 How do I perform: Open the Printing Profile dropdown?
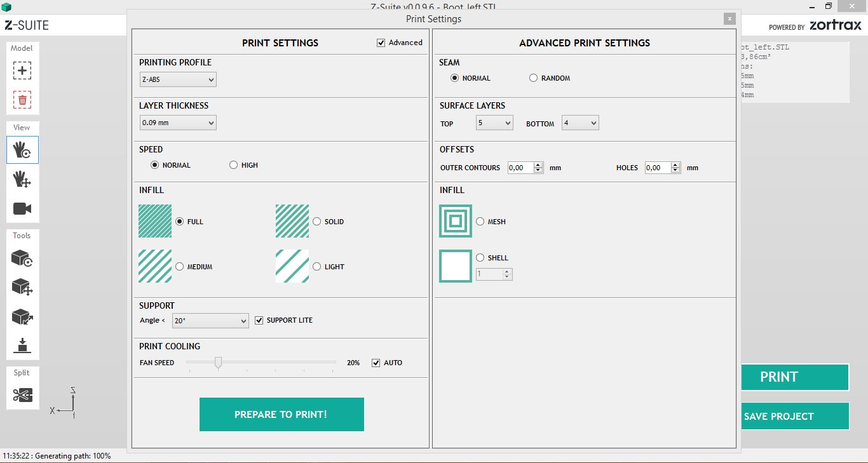[178, 79]
